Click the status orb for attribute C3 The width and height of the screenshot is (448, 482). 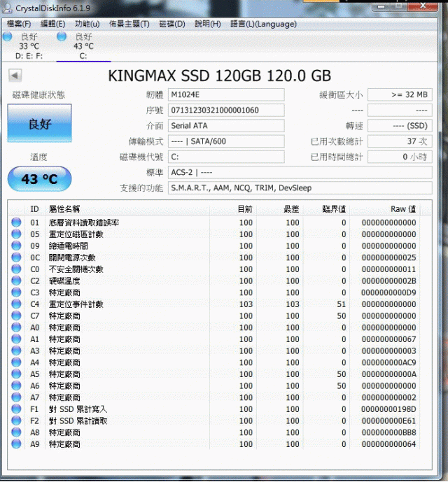(16, 292)
